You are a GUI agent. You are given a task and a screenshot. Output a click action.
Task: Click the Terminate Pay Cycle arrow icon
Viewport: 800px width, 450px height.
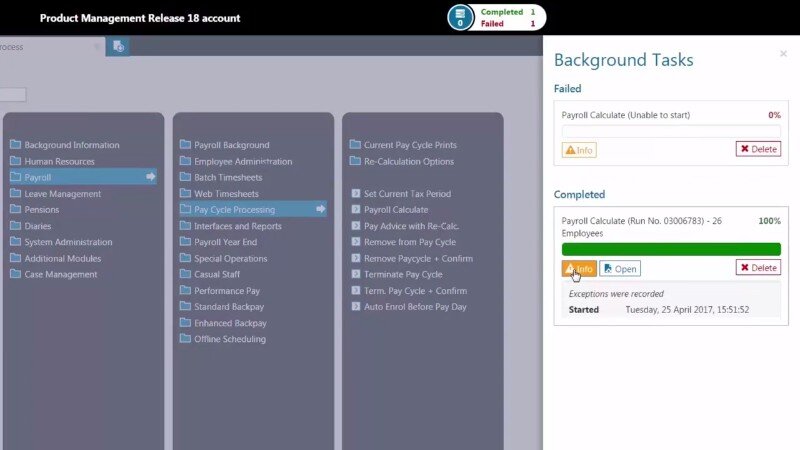pos(355,274)
